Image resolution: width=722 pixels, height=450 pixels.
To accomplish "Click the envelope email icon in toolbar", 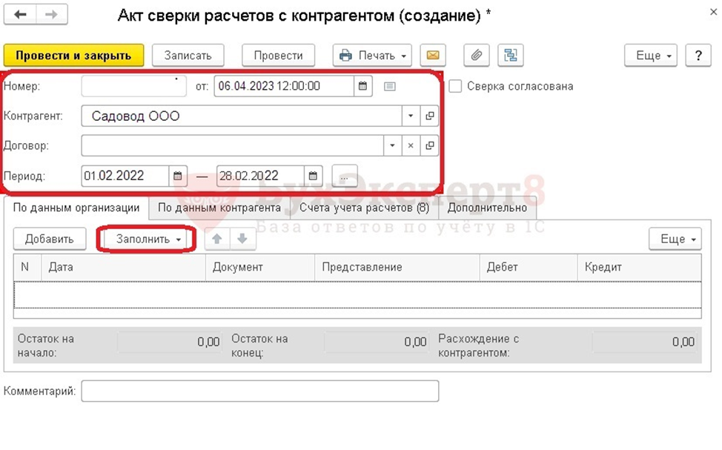I will [x=432, y=55].
